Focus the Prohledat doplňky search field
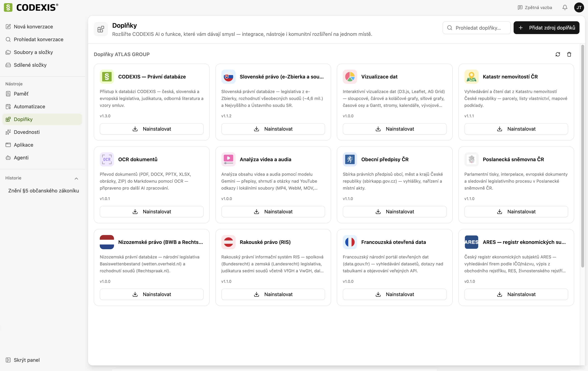 coord(476,28)
